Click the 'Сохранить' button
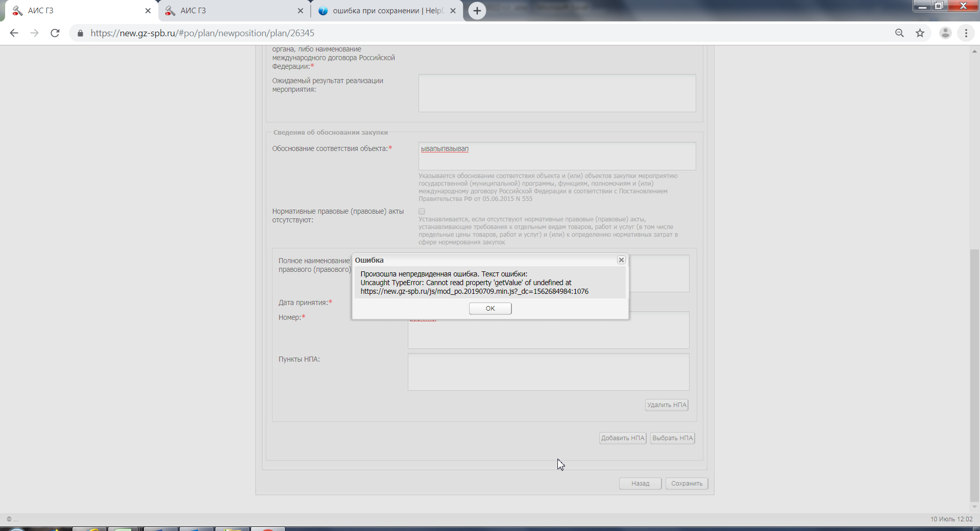The width and height of the screenshot is (980, 531). click(687, 484)
